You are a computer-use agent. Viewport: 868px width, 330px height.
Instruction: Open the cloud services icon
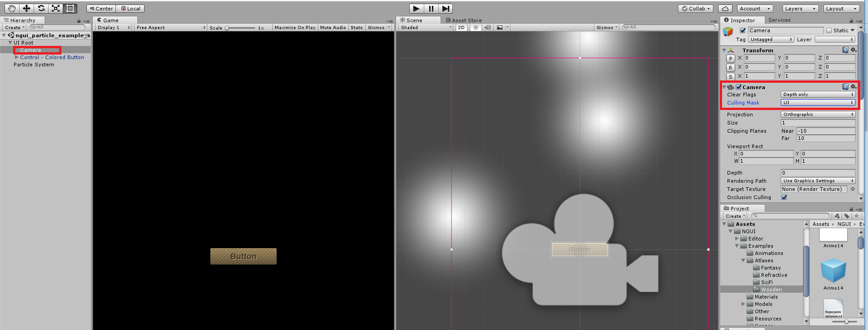pos(725,9)
